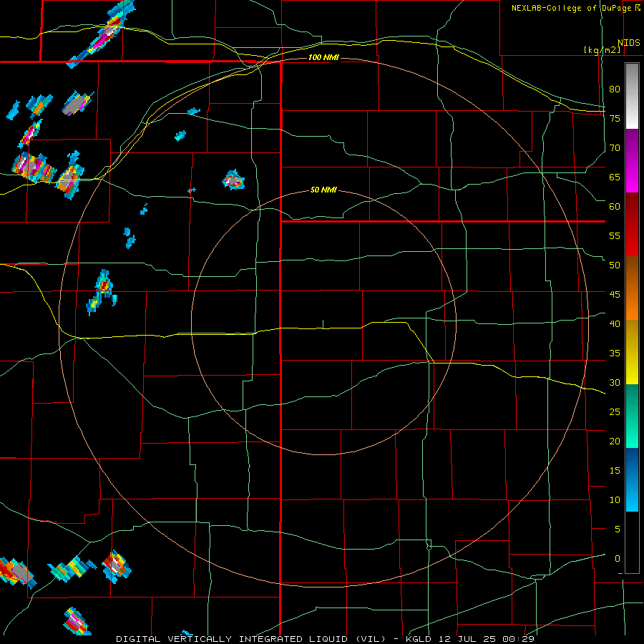Click the KGLD station identifier in caption

(x=420, y=639)
